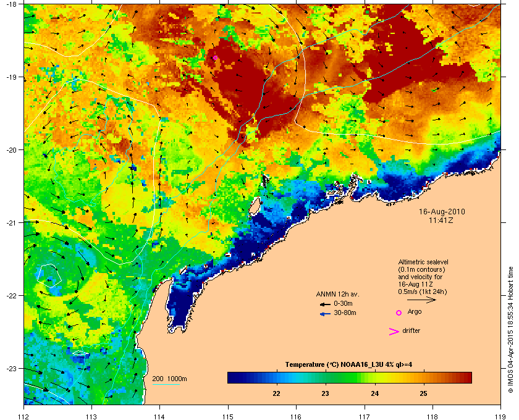Click the blue 30-80m arrow in the legend
Image resolution: width=519 pixels, height=420 pixels.
point(325,314)
